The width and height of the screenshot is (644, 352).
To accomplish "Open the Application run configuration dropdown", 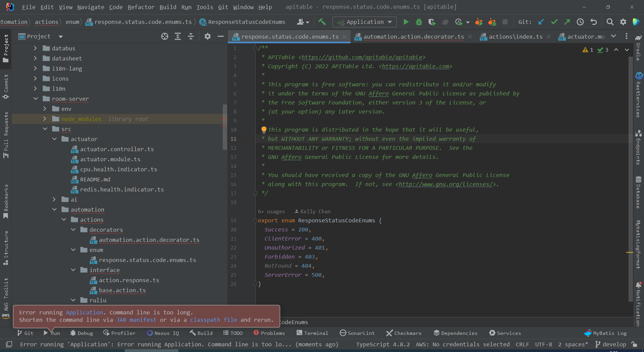I will pos(365,22).
